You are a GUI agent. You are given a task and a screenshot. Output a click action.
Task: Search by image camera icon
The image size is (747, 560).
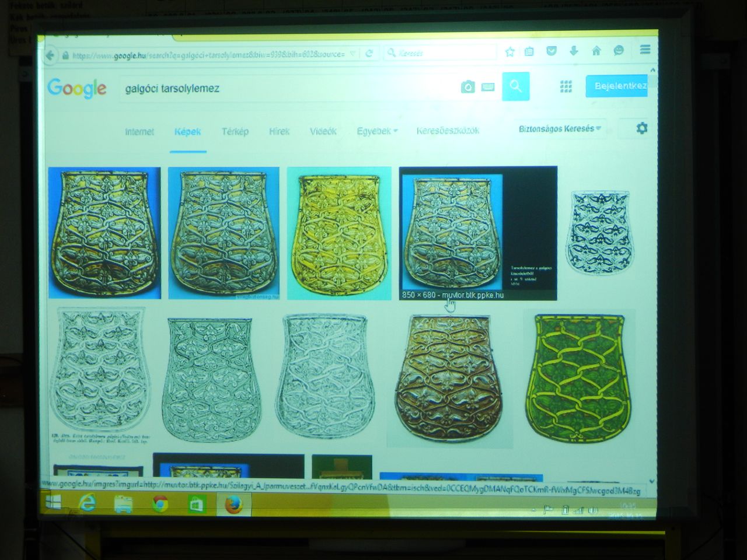point(467,87)
